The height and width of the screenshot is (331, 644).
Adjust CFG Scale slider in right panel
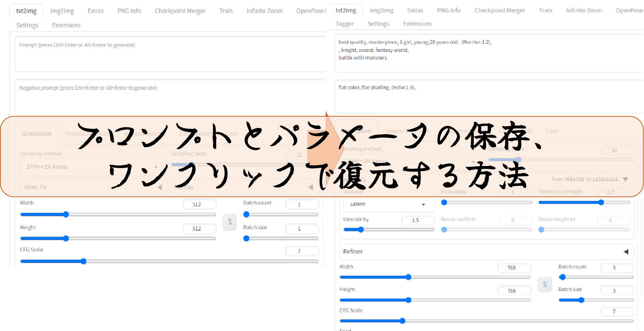[x=487, y=321]
